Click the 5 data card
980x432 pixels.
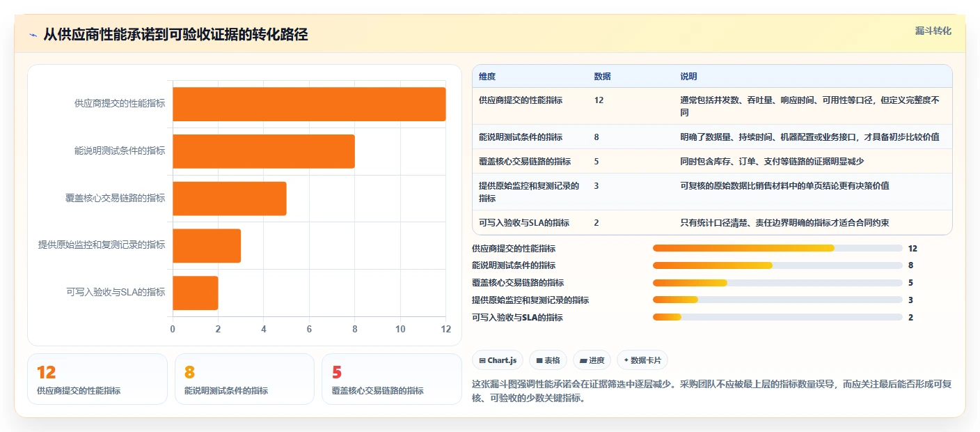(x=392, y=379)
